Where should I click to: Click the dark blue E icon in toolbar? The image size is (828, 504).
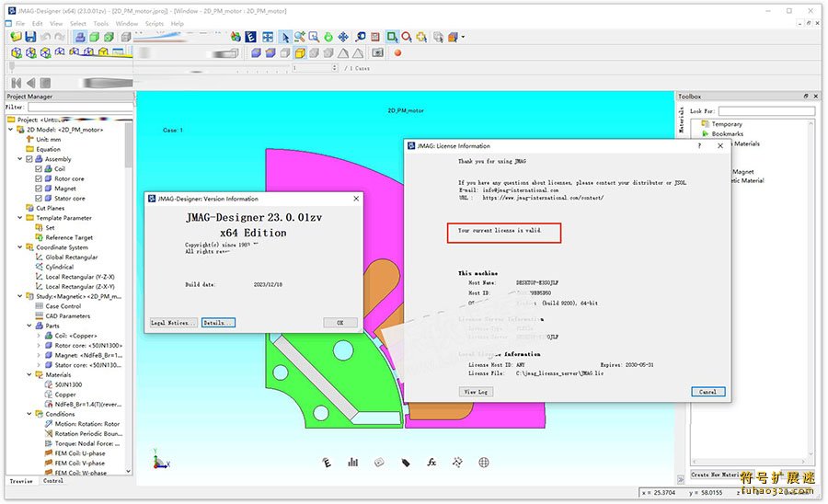coord(251,37)
